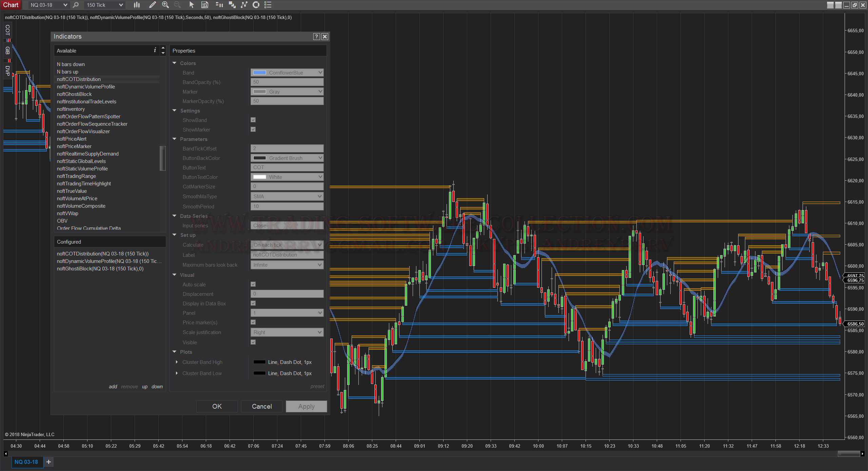Open the SmoothMaType SMA dropdown
Viewport: 868px width, 471px height.
coord(287,197)
